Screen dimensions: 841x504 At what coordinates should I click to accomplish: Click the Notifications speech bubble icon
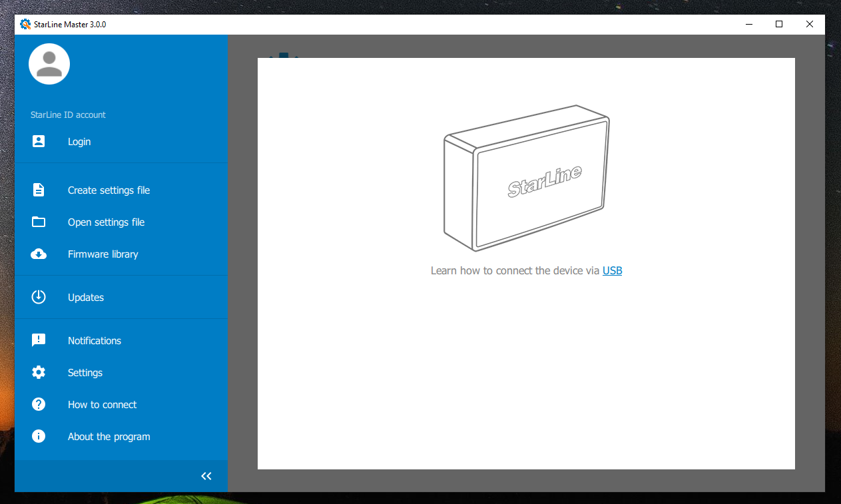(x=39, y=340)
